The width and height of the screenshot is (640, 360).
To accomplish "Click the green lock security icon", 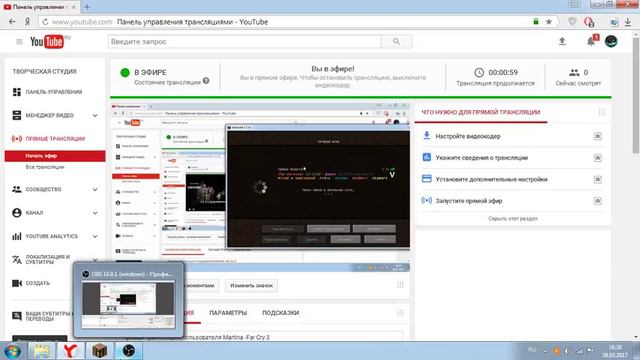I will 536,22.
